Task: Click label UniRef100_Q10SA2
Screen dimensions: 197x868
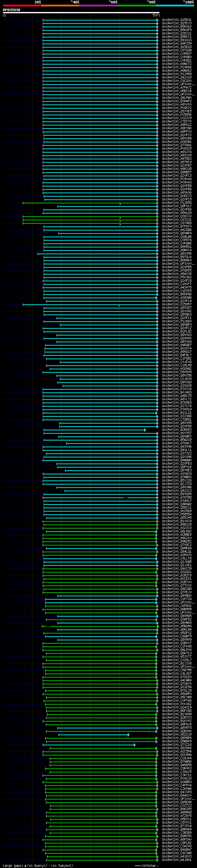Action: [176, 311]
